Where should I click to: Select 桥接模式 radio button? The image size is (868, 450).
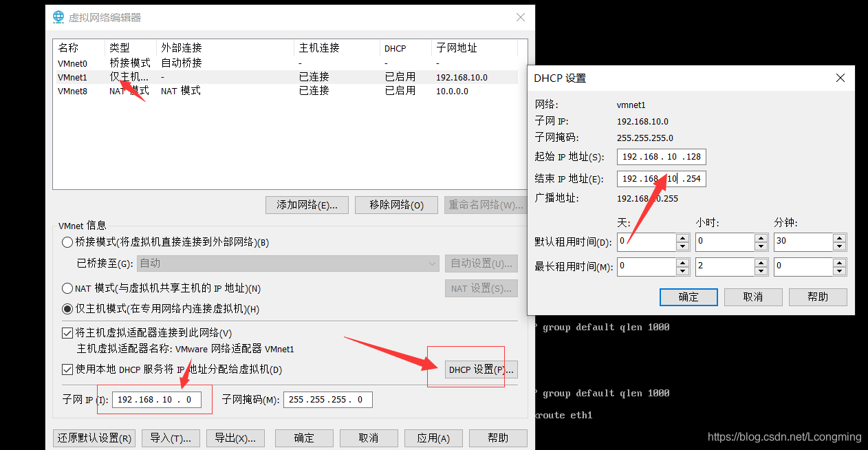click(x=67, y=242)
